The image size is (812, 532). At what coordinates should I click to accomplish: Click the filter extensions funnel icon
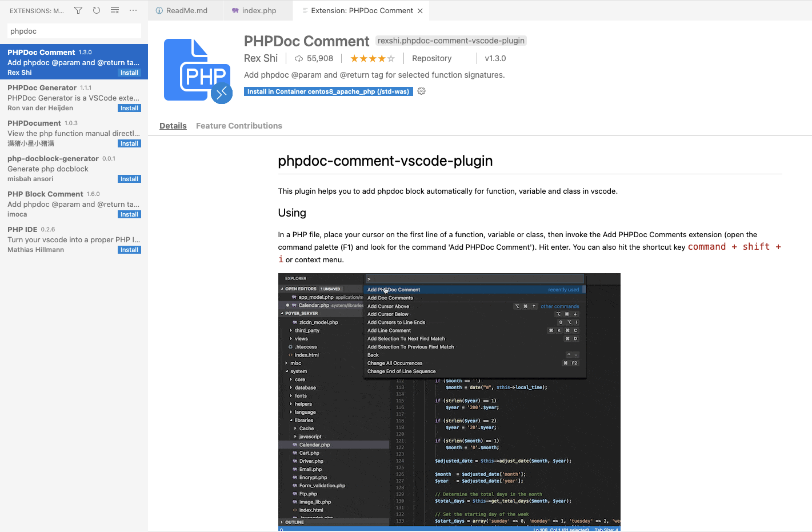[x=78, y=10]
